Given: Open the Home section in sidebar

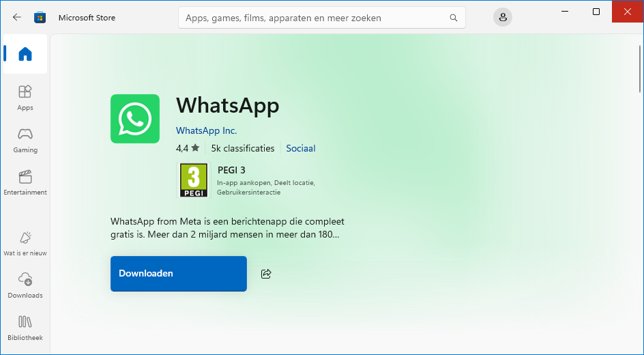Looking at the screenshot, I should coord(25,54).
